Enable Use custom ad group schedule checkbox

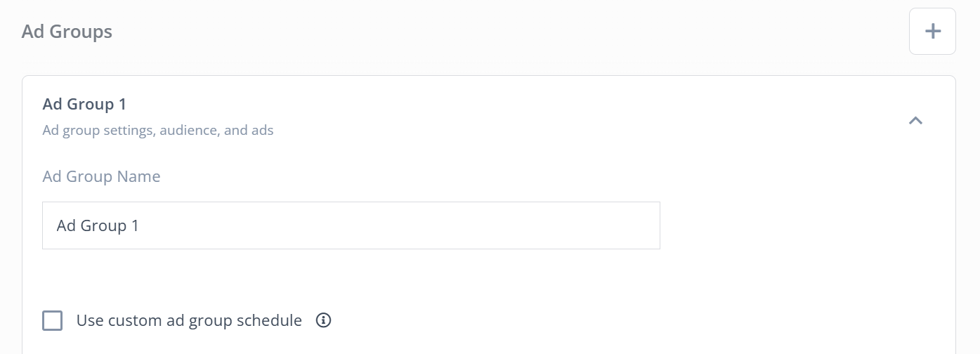(x=53, y=321)
